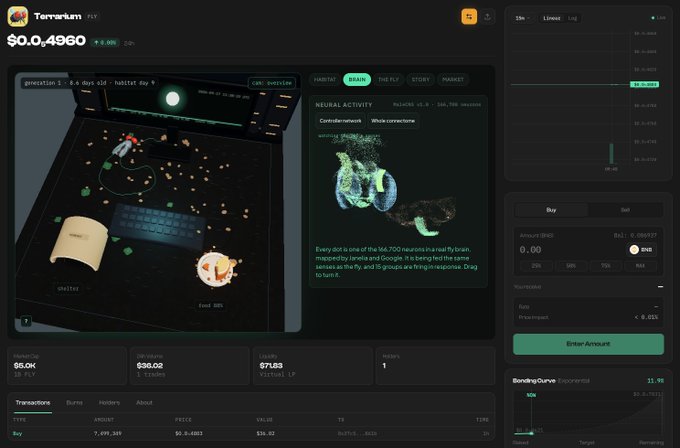This screenshot has height=448, width=680.
Task: Click the Liquidity $71.83 card
Action: click(313, 366)
